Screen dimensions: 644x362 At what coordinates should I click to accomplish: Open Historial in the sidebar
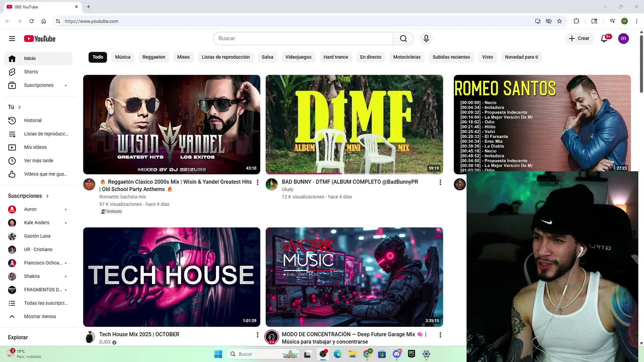[38, 121]
